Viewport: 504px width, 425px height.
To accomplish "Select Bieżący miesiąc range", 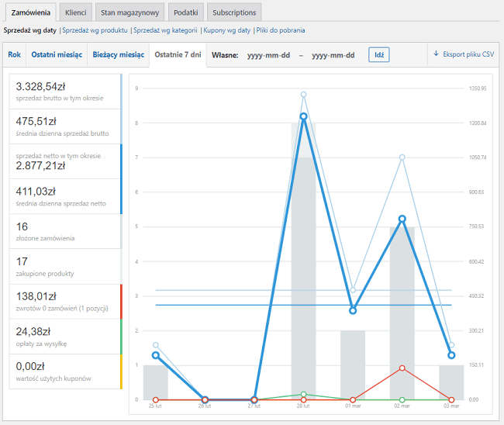I will click(x=119, y=54).
